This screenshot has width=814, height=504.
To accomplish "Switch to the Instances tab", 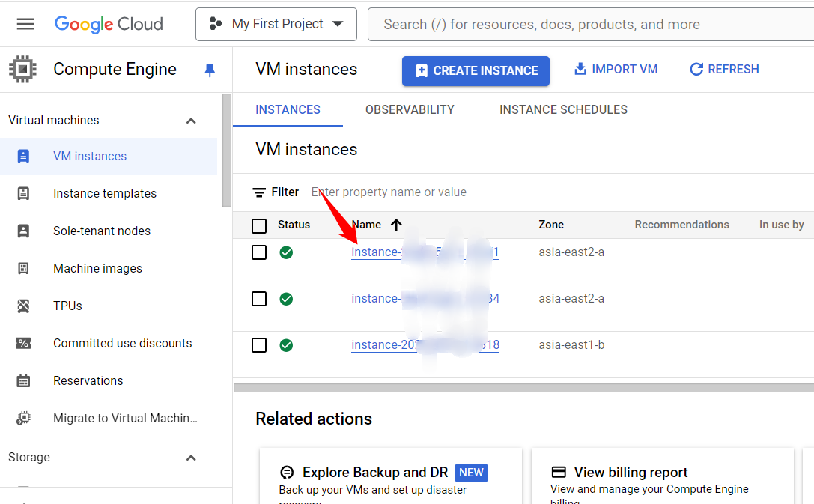I will (x=288, y=109).
